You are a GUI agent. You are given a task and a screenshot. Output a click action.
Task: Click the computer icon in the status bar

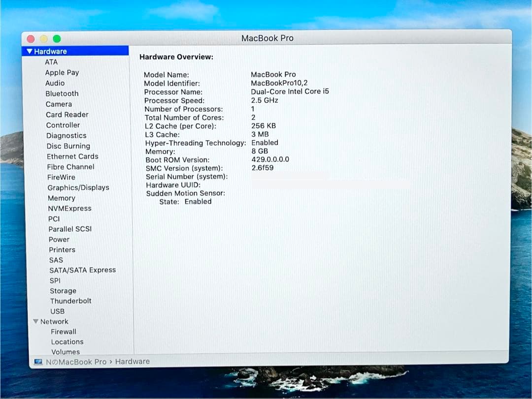pyautogui.click(x=37, y=361)
